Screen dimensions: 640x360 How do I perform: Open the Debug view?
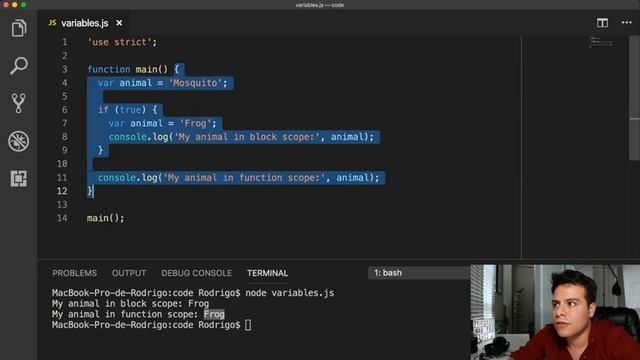[x=18, y=141]
